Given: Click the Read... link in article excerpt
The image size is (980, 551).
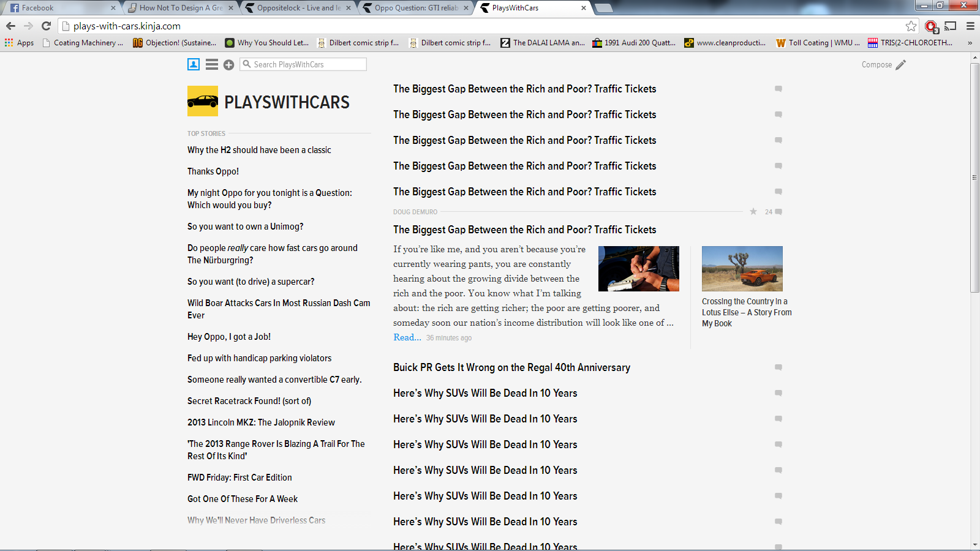Looking at the screenshot, I should point(407,337).
